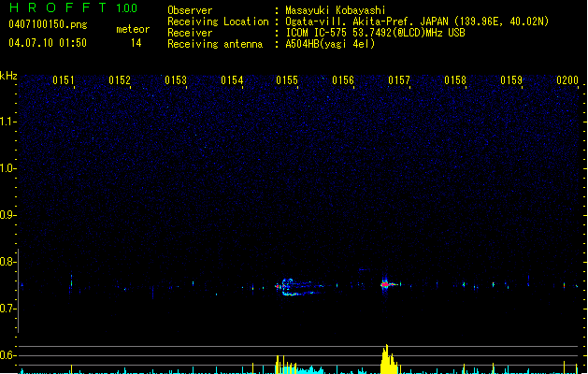Click the Ogata-vill. Akita-Pref. JAPAN location text
This screenshot has height=374, width=588.
click(x=417, y=22)
